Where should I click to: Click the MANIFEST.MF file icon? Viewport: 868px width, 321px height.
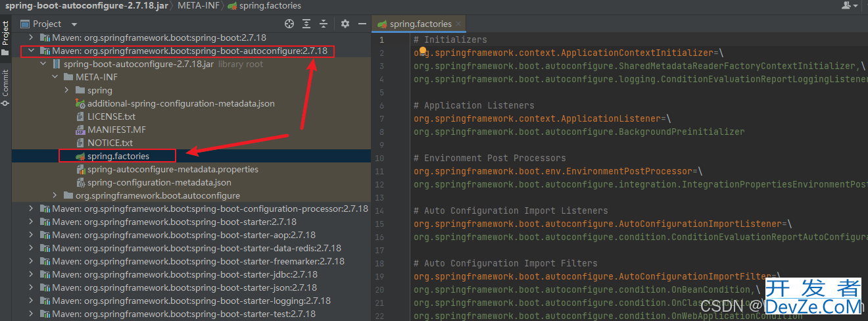(80, 130)
